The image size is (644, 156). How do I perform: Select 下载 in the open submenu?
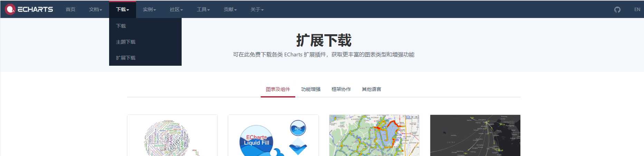[145, 26]
